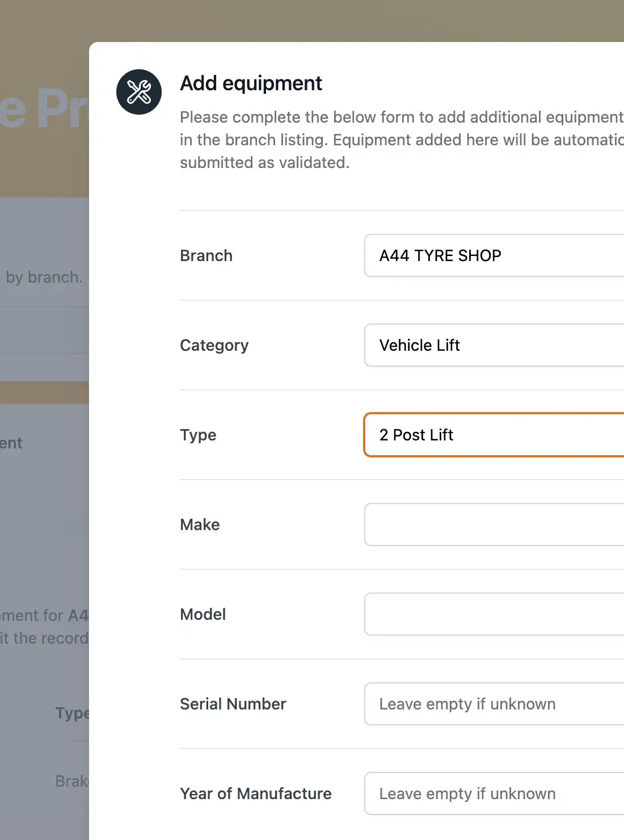Open the Branch dropdown showing A44 TYRE SHOP
The width and height of the screenshot is (624, 840).
494,255
